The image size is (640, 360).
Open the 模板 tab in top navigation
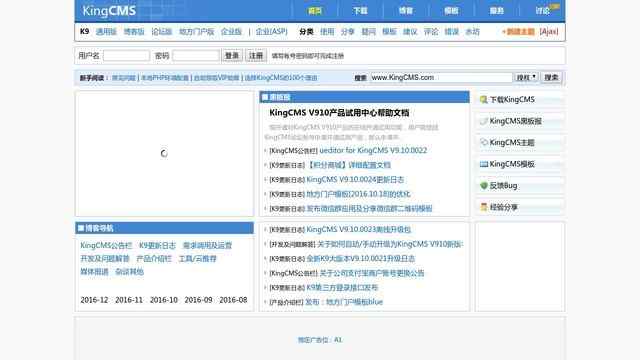[451, 11]
